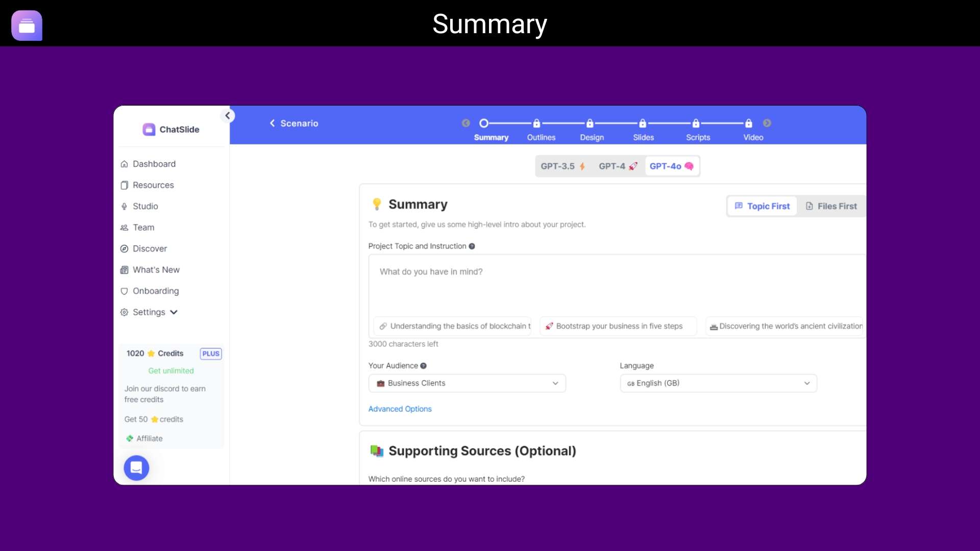This screenshot has width=980, height=551.
Task: Click the Advanced Options link
Action: (x=400, y=409)
